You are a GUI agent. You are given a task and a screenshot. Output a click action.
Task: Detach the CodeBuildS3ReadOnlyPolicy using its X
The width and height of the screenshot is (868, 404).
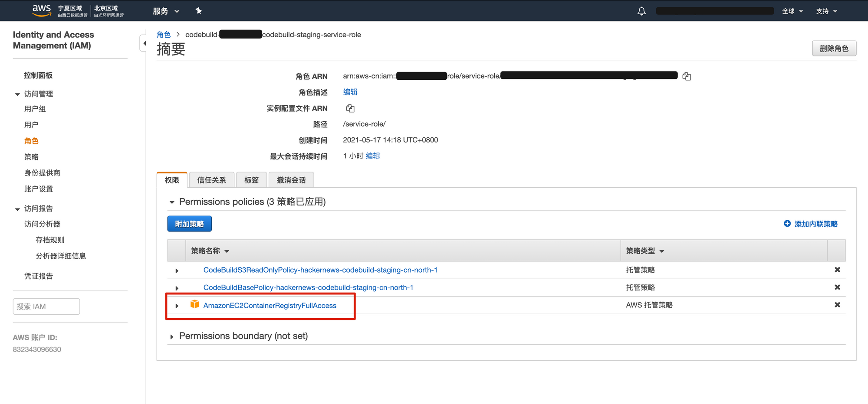pyautogui.click(x=837, y=270)
